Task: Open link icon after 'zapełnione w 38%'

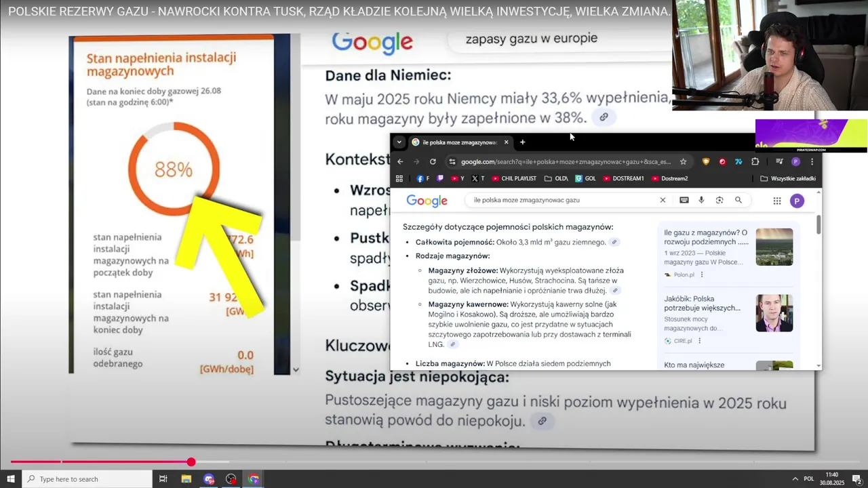Action: (x=604, y=117)
